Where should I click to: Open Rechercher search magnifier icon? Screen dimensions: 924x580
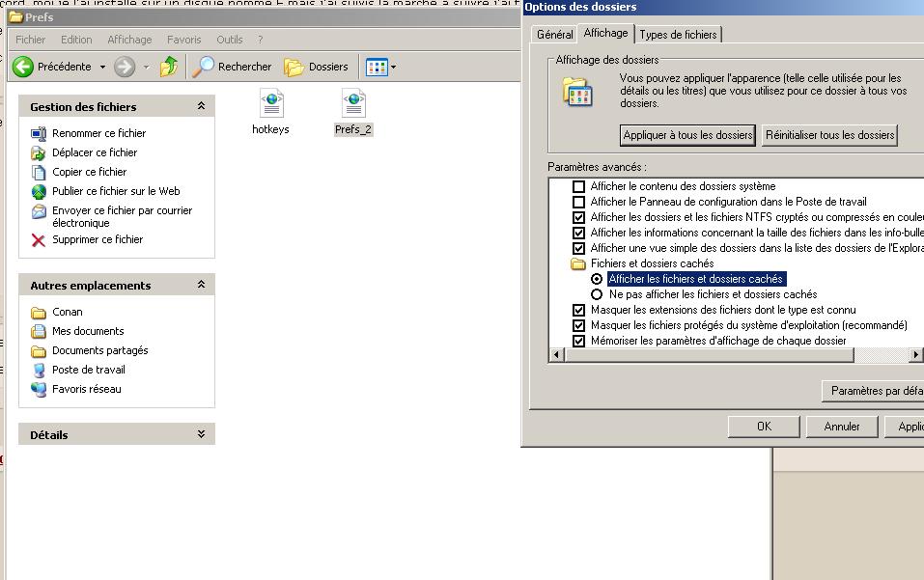[204, 67]
